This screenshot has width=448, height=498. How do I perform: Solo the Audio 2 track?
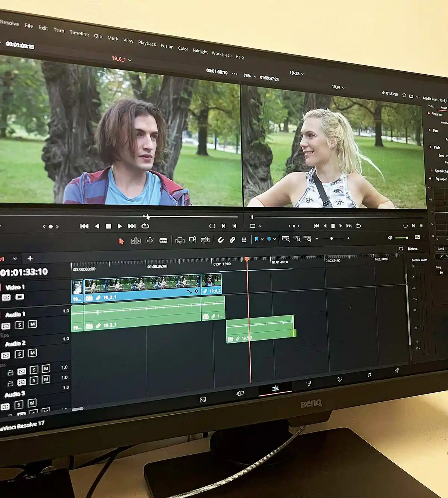pos(19,354)
